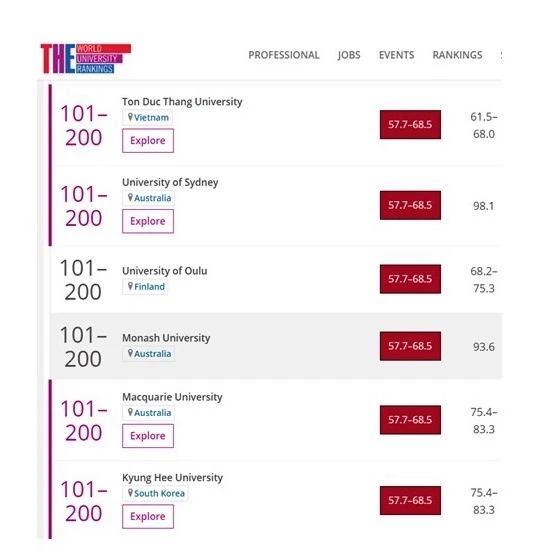Click pin icon under Macquarie University

point(130,412)
